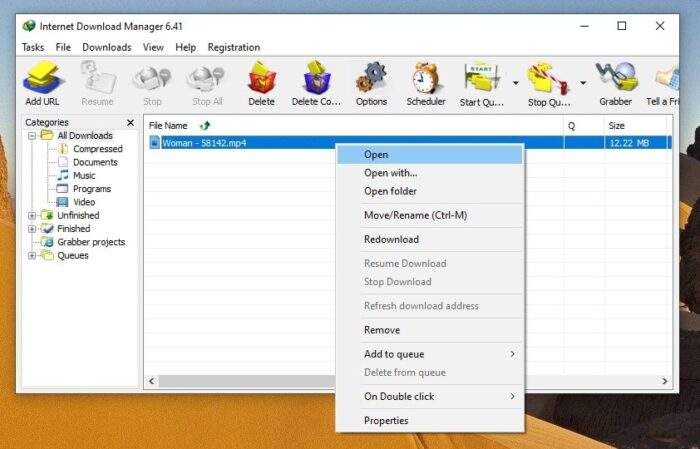Open Properties from context menu

coord(429,420)
